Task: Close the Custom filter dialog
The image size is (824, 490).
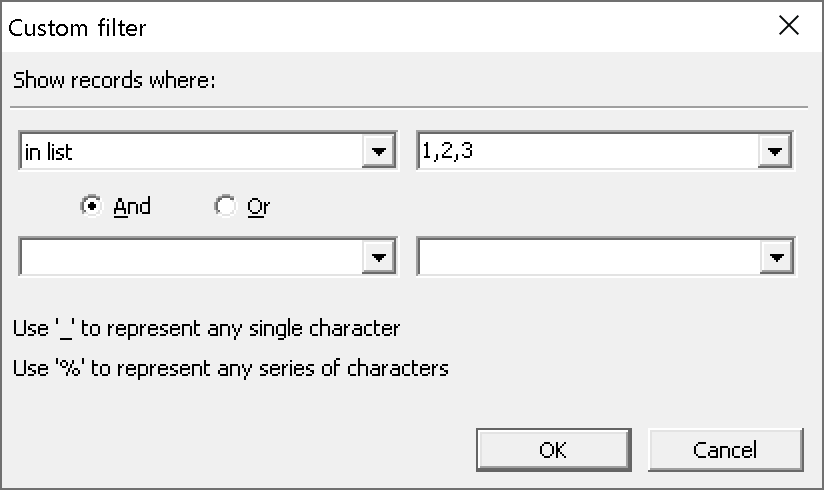Action: [x=789, y=27]
